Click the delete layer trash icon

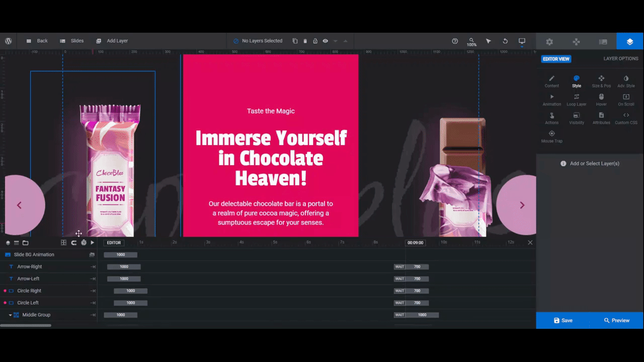click(x=305, y=41)
